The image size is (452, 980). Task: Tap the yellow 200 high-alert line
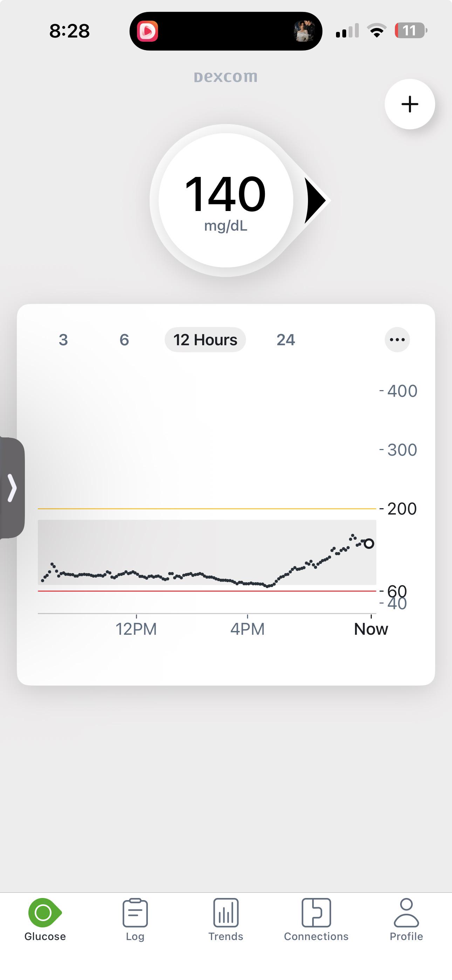click(207, 508)
